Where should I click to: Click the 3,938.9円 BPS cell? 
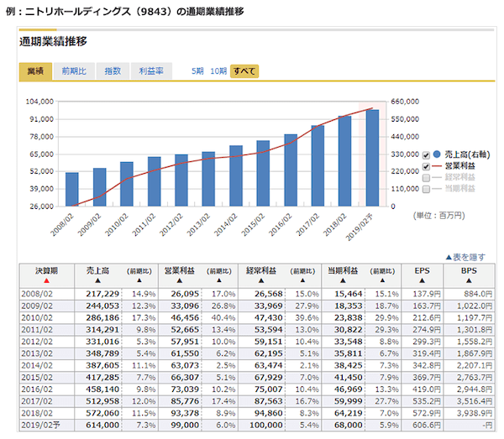point(475,413)
